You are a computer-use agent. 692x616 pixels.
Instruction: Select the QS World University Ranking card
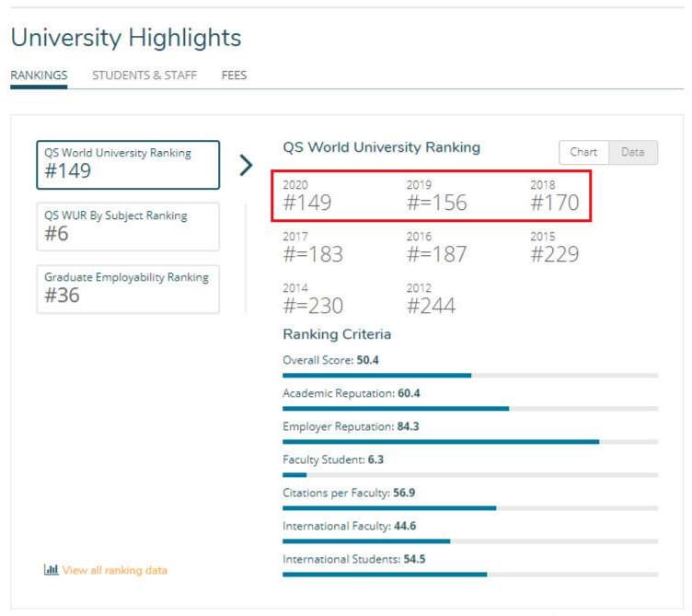coord(128,164)
